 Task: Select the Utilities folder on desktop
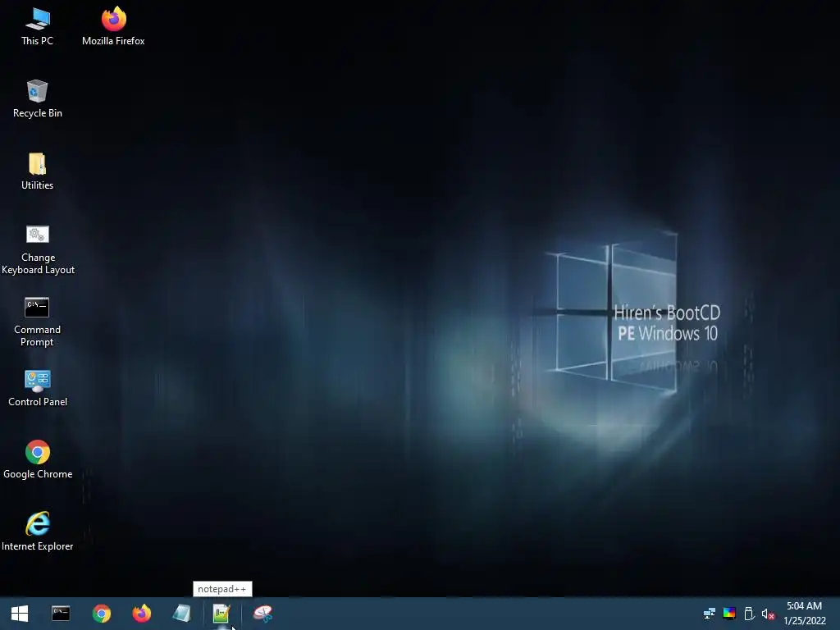(x=37, y=171)
